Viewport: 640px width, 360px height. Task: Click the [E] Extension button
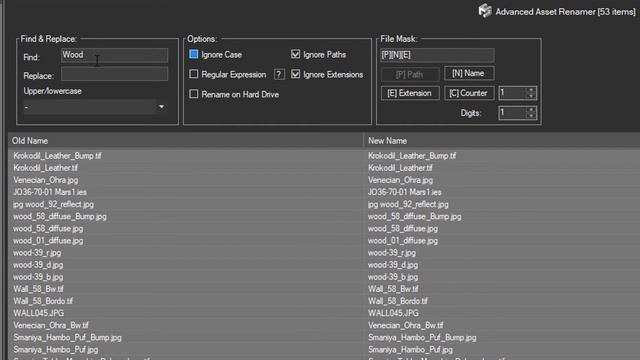(x=410, y=93)
